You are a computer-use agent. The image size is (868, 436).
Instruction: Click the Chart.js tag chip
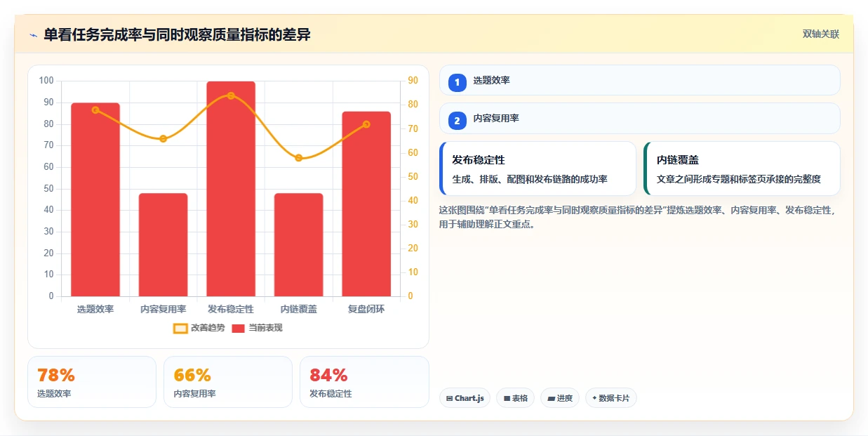[465, 398]
